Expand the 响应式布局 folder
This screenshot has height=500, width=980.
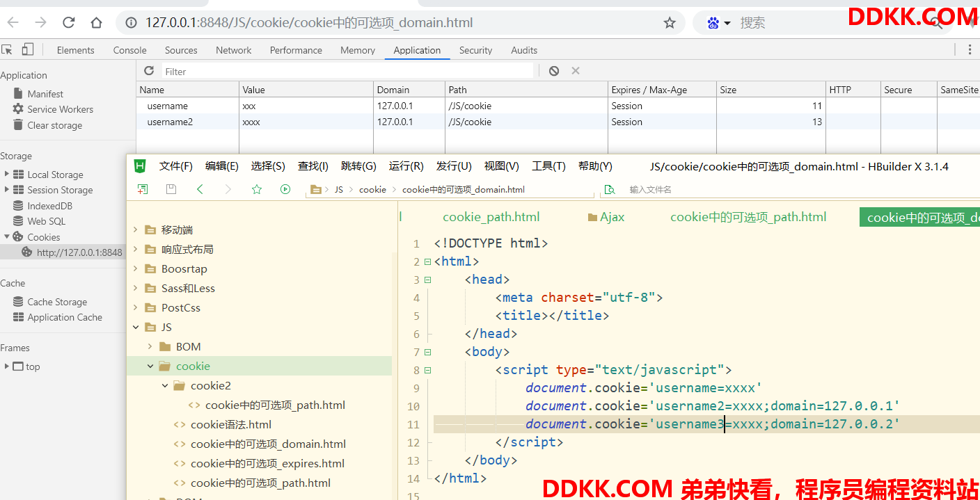pos(136,249)
